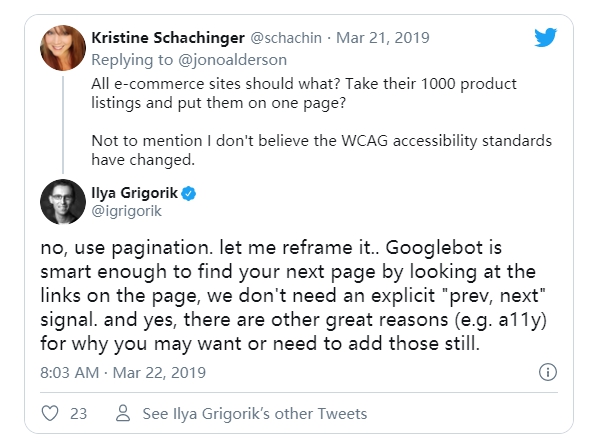This screenshot has height=444, width=603.
Task: Open Ilya Grigorik's profile photo
Action: point(61,202)
